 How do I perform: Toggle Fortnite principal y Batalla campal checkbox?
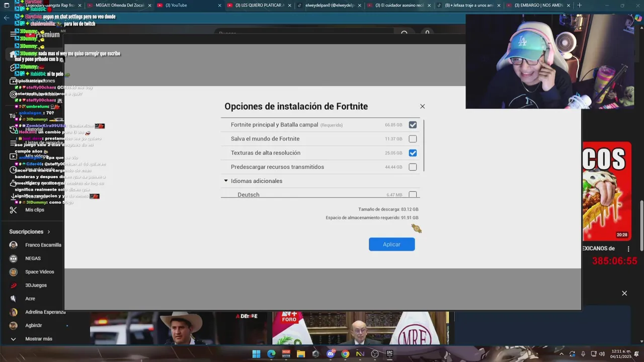pyautogui.click(x=413, y=125)
